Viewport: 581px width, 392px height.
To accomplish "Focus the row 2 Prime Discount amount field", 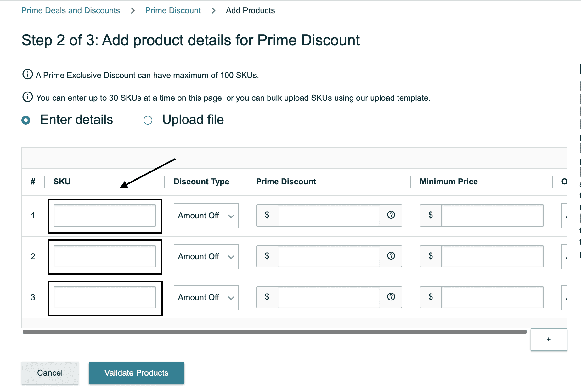I will click(x=329, y=256).
